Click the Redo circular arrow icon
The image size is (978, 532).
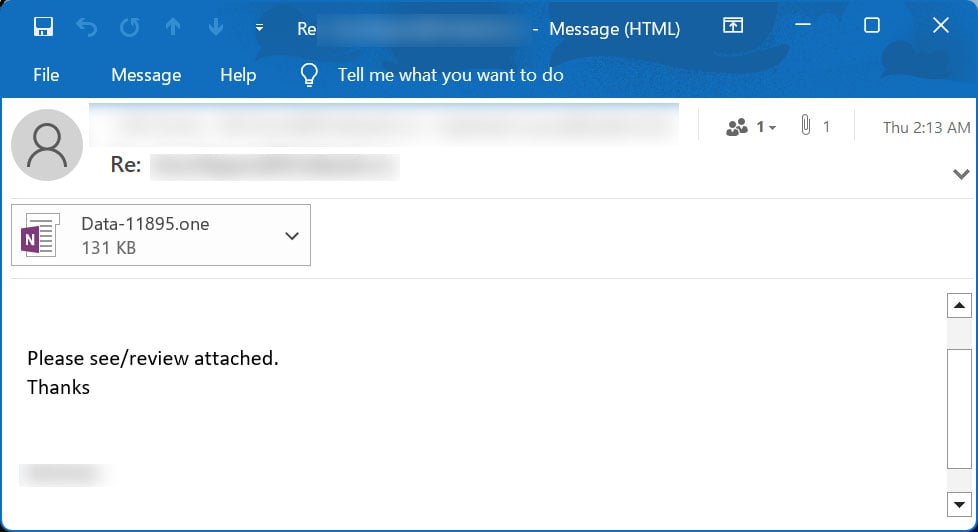(x=130, y=27)
